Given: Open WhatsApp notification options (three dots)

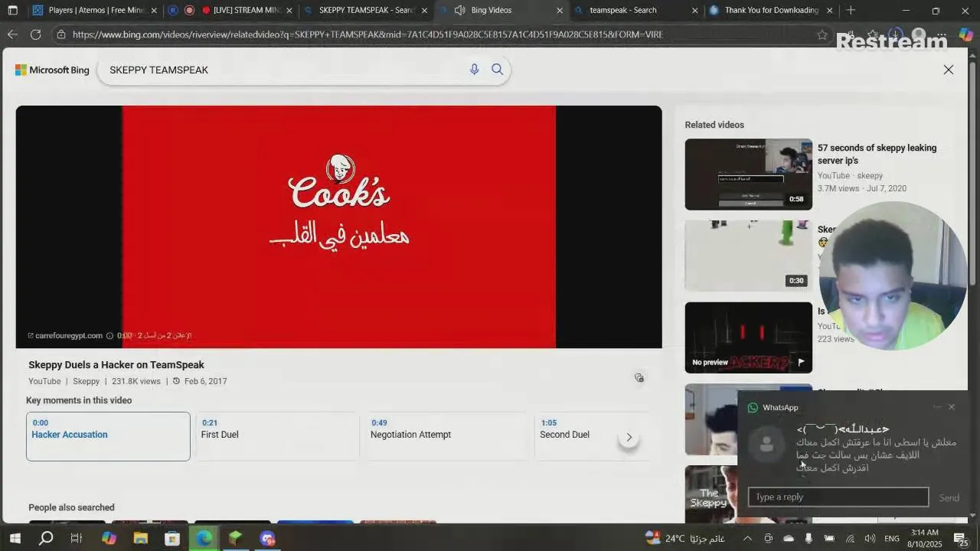Looking at the screenshot, I should pos(937,407).
